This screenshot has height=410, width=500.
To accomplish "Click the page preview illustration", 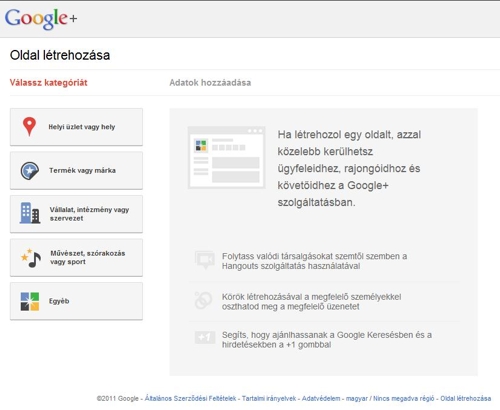I will 226,158.
